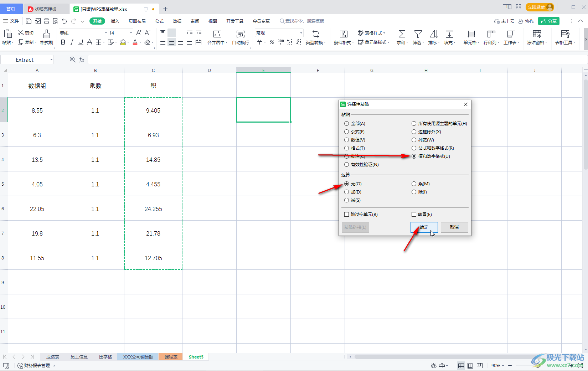Click the Undo arrow icon
The image size is (588, 371).
tap(64, 21)
